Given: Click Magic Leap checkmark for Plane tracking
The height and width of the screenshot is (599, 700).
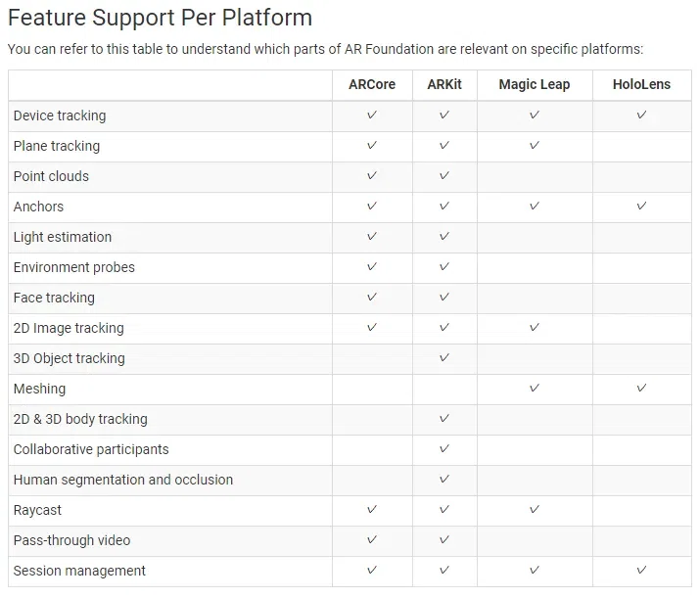Looking at the screenshot, I should (x=535, y=146).
